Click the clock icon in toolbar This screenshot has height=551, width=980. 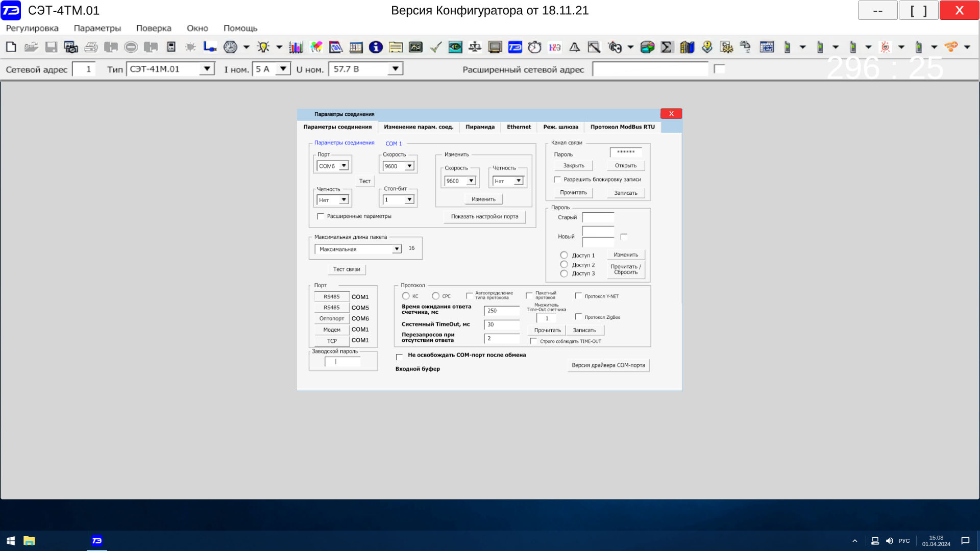click(230, 47)
